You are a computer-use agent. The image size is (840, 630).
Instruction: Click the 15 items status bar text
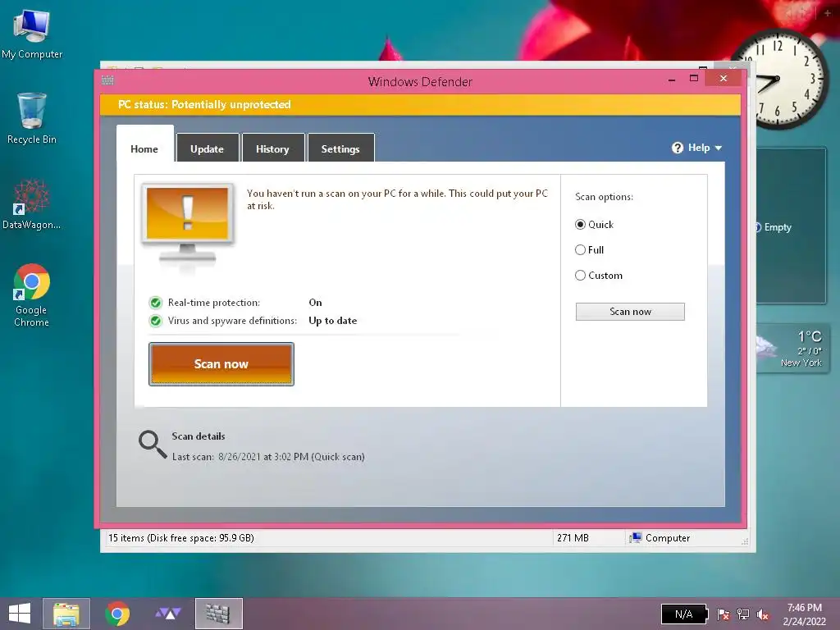point(181,538)
